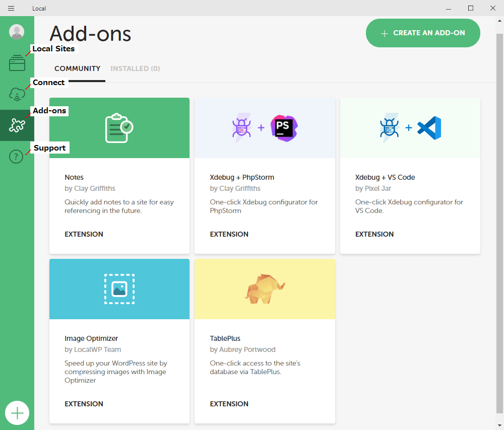The image size is (504, 430).
Task: Open the hamburger menu
Action: pos(11,9)
